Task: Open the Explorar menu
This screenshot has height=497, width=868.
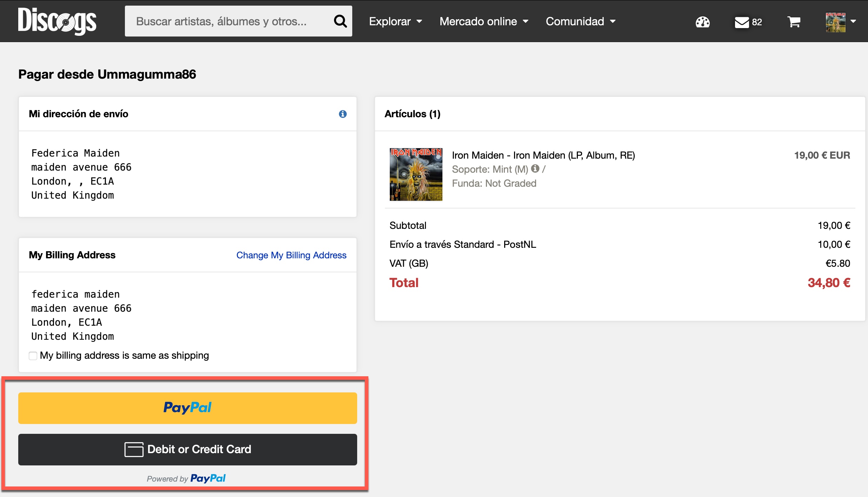Action: 395,21
